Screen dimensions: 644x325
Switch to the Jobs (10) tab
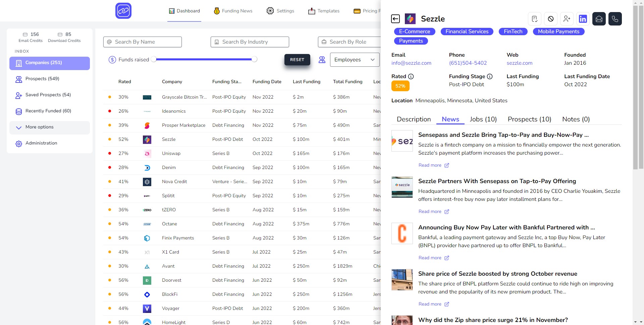483,119
